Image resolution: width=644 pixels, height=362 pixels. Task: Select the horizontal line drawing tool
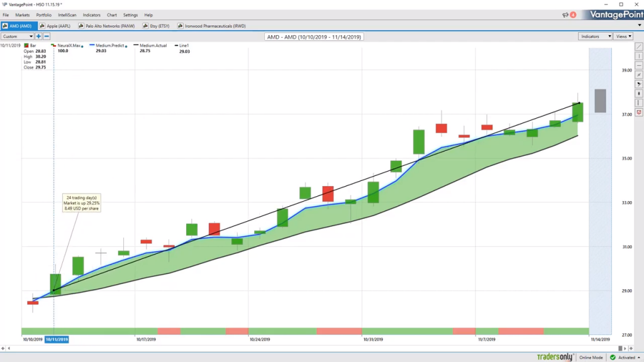[639, 65]
